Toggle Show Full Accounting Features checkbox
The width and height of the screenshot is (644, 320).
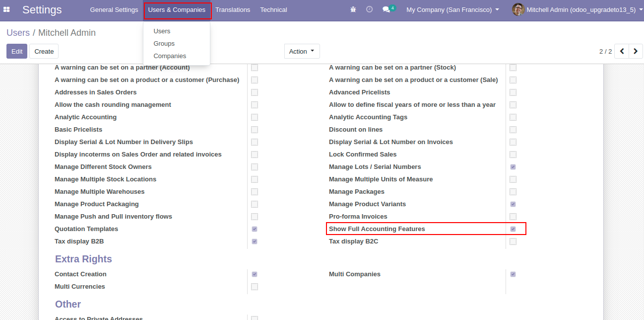tap(513, 229)
